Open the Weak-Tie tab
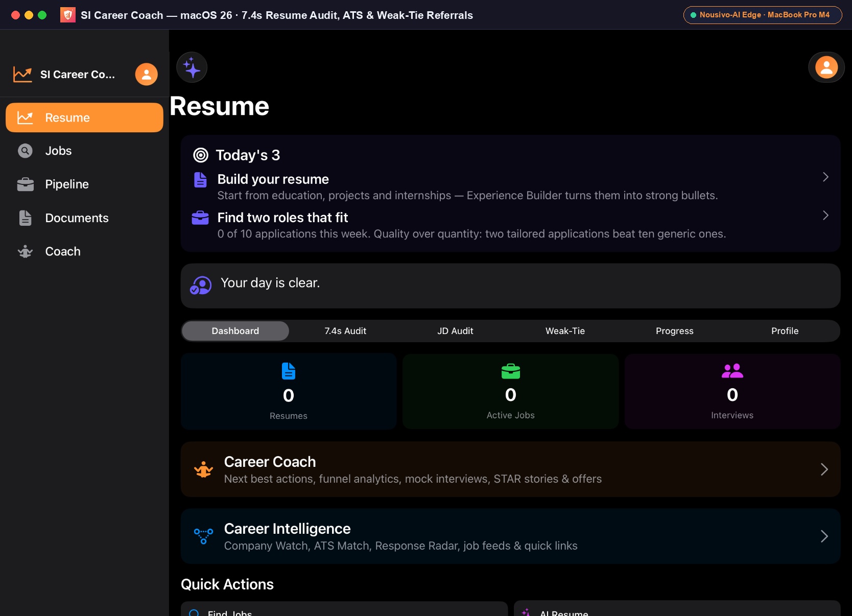The height and width of the screenshot is (616, 852). pyautogui.click(x=565, y=331)
